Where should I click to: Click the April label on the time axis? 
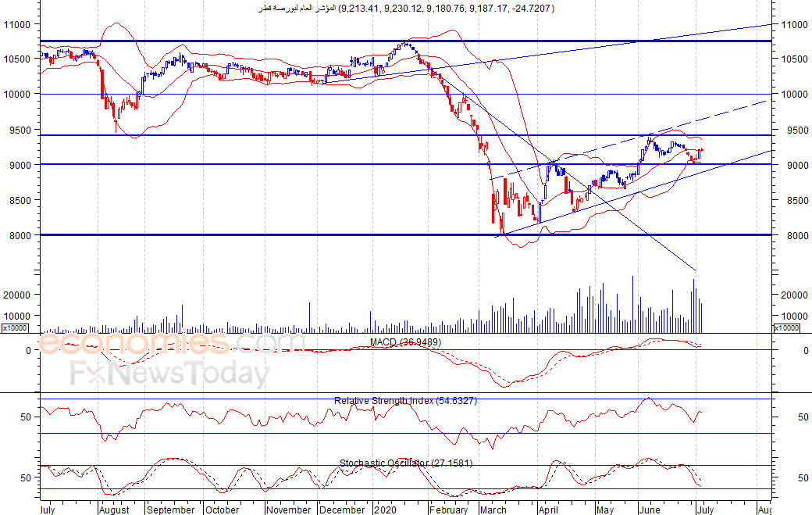(548, 510)
